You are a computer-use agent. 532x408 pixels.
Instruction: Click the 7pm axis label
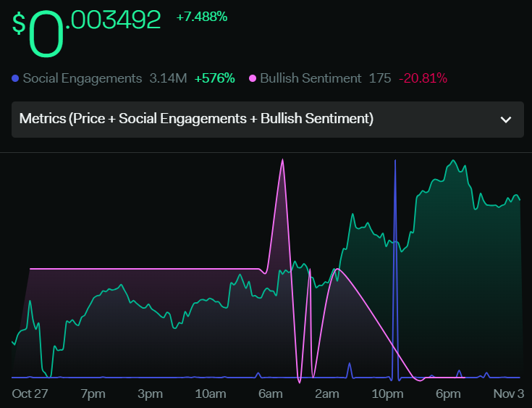[93, 394]
